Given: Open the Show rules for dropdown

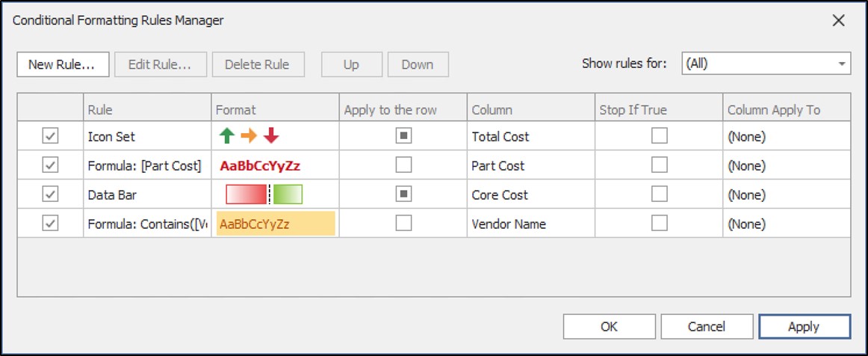Looking at the screenshot, I should pyautogui.click(x=766, y=64).
